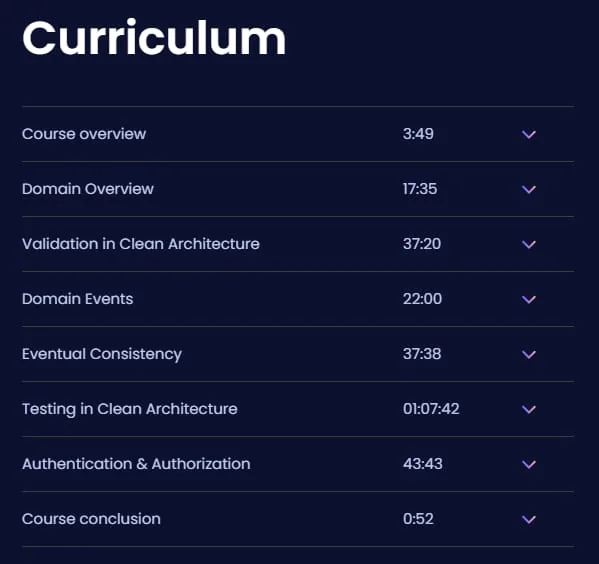Open the Course conclusion title
Image resolution: width=599 pixels, height=564 pixels.
91,519
